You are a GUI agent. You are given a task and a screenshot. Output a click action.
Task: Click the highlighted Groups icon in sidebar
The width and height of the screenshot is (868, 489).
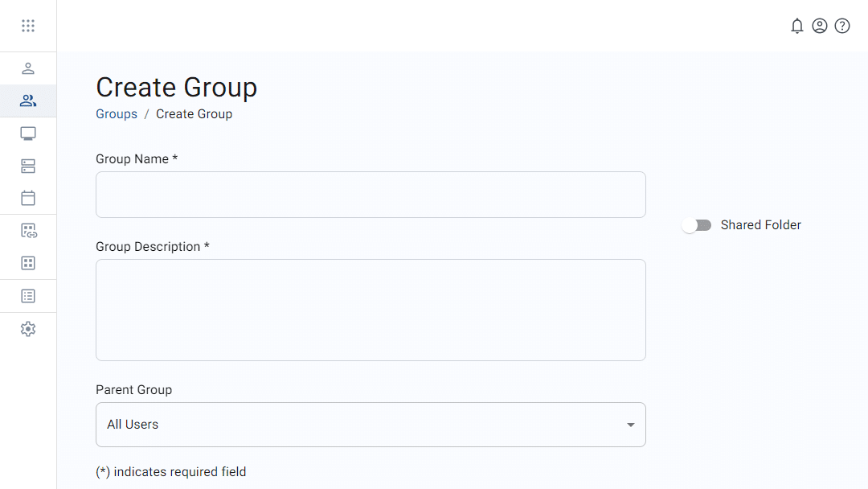coord(28,101)
